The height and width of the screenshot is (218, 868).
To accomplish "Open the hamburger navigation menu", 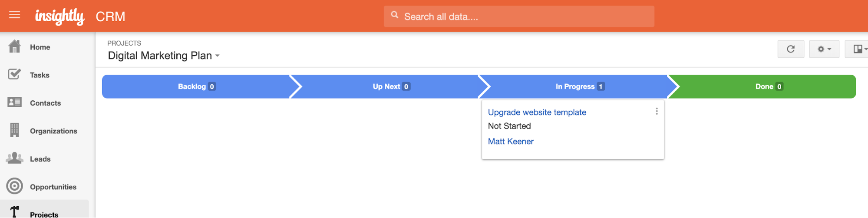I will [x=14, y=15].
